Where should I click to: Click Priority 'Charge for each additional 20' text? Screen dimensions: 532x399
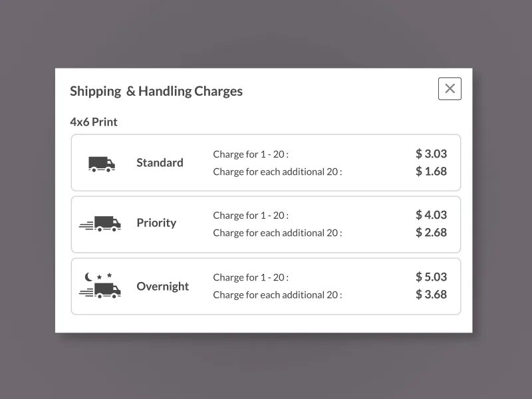click(277, 233)
